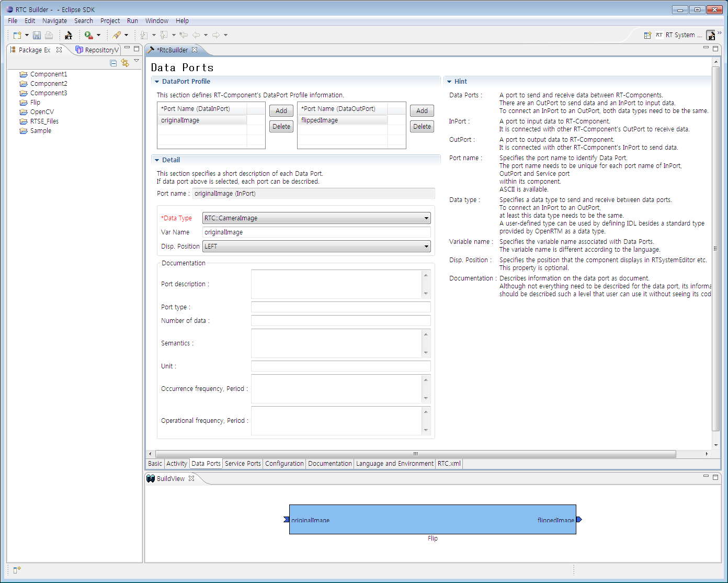The height and width of the screenshot is (583, 728).
Task: Click the Open Perspective icon
Action: [647, 35]
